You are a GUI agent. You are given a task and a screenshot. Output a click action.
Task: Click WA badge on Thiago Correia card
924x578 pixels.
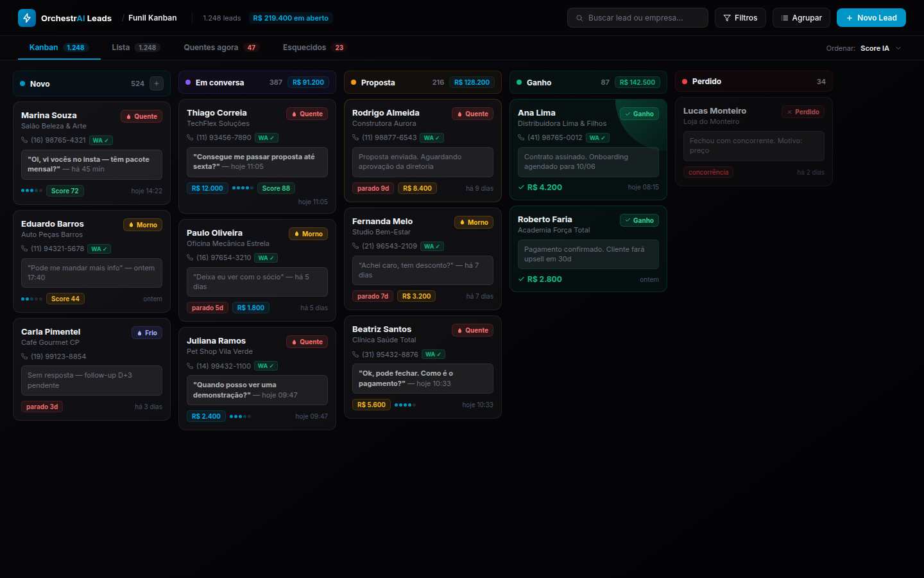[266, 137]
